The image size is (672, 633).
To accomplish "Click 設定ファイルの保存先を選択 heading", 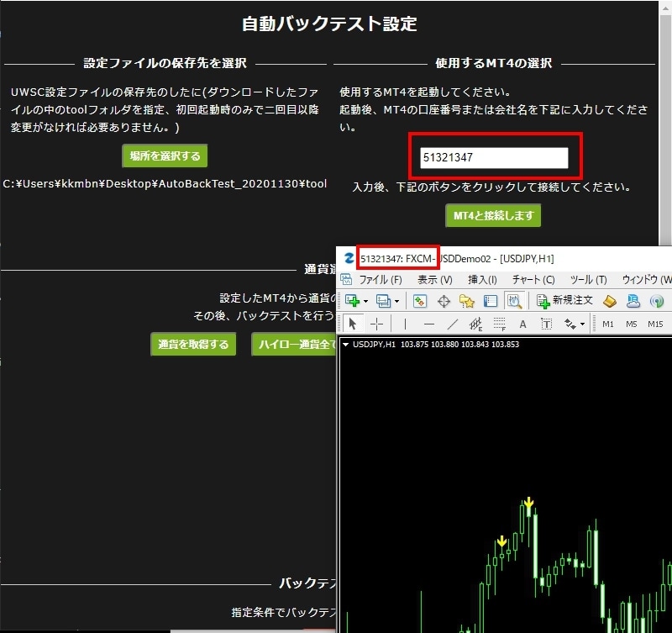I will pos(165,63).
